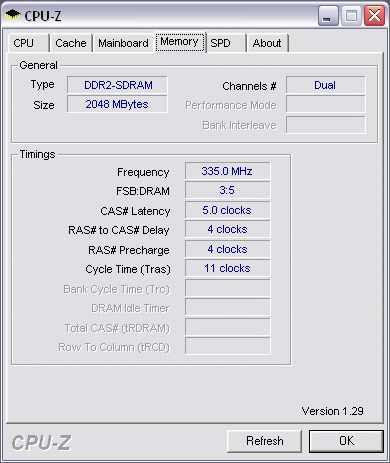Click the maximize window button
This screenshot has width=390, height=463.
[x=351, y=15]
